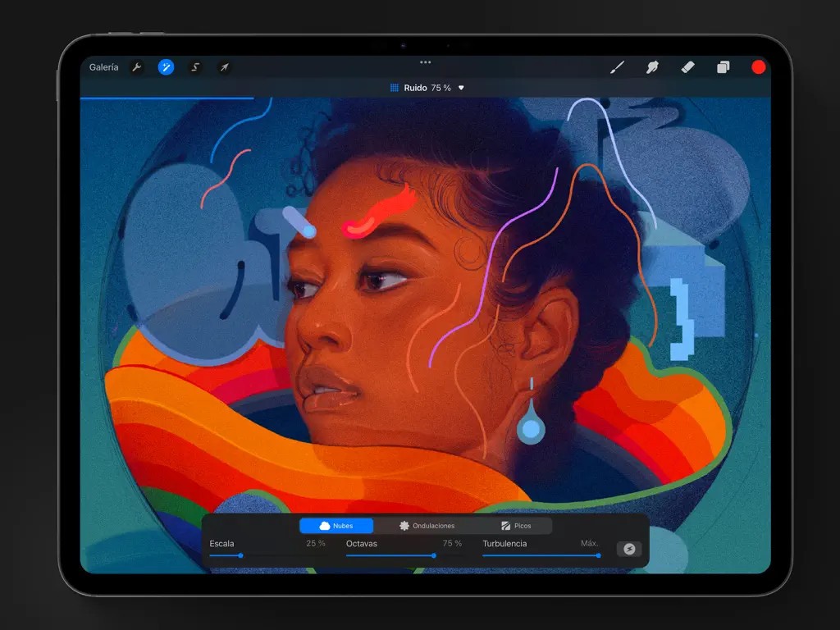
Task: Open the red active color swatch
Action: click(759, 67)
